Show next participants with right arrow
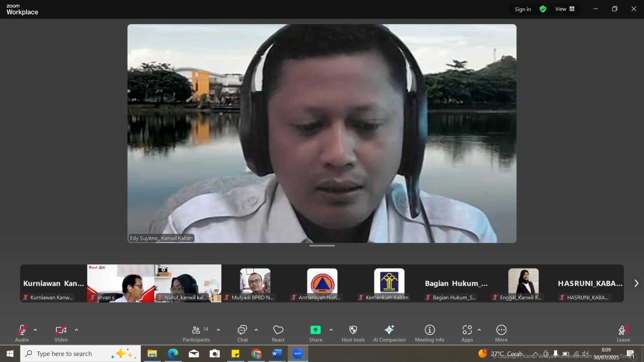The width and height of the screenshot is (644, 362). point(636,283)
